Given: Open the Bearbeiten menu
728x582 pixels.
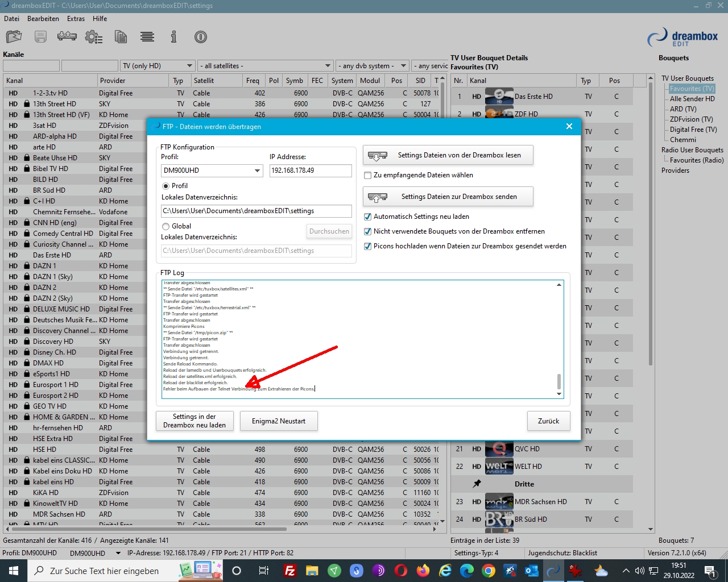Looking at the screenshot, I should click(x=43, y=19).
